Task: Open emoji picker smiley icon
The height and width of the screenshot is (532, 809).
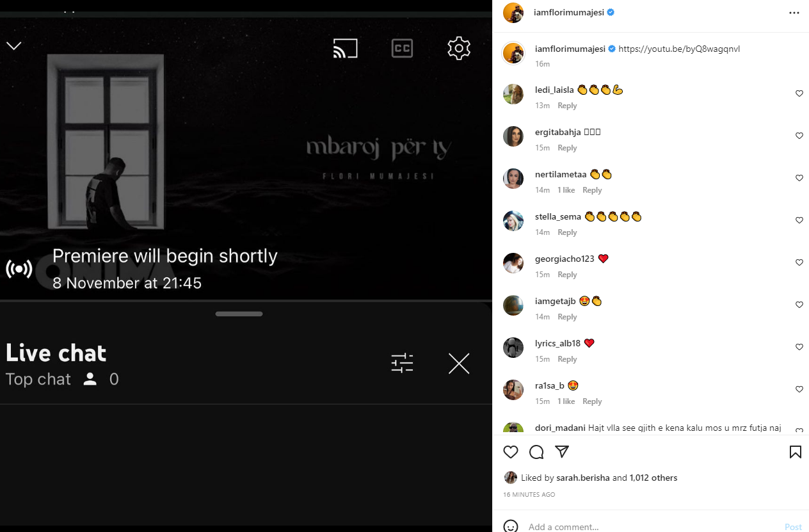Action: coord(511,526)
